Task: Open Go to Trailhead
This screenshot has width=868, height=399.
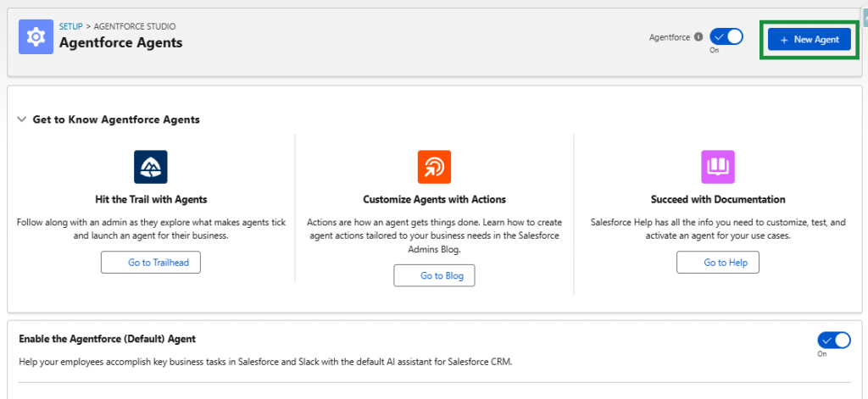Action: pos(151,263)
